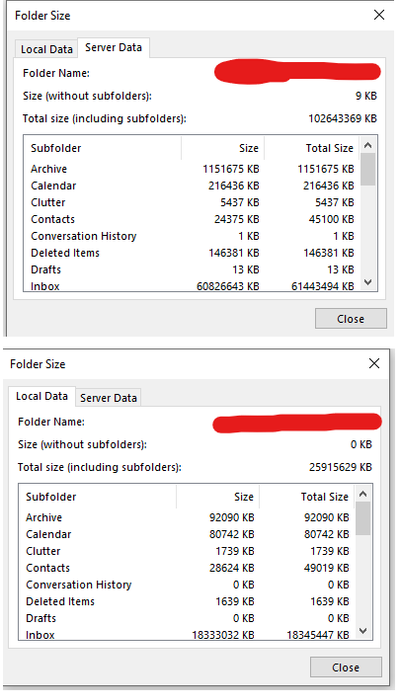Select Deleted Items row in bottom local list
This screenshot has width=400, height=694.
tap(188, 601)
